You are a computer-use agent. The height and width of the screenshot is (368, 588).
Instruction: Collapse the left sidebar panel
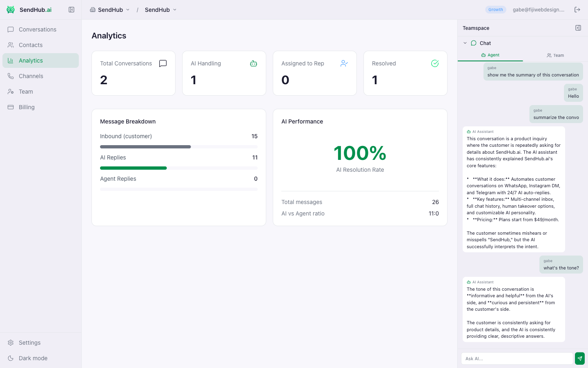[x=71, y=10]
